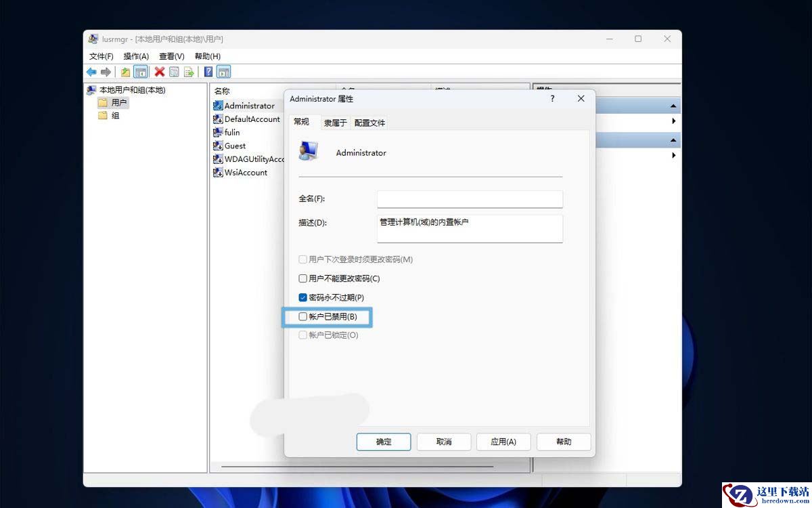Select the DefaultAccount row text

coord(252,119)
